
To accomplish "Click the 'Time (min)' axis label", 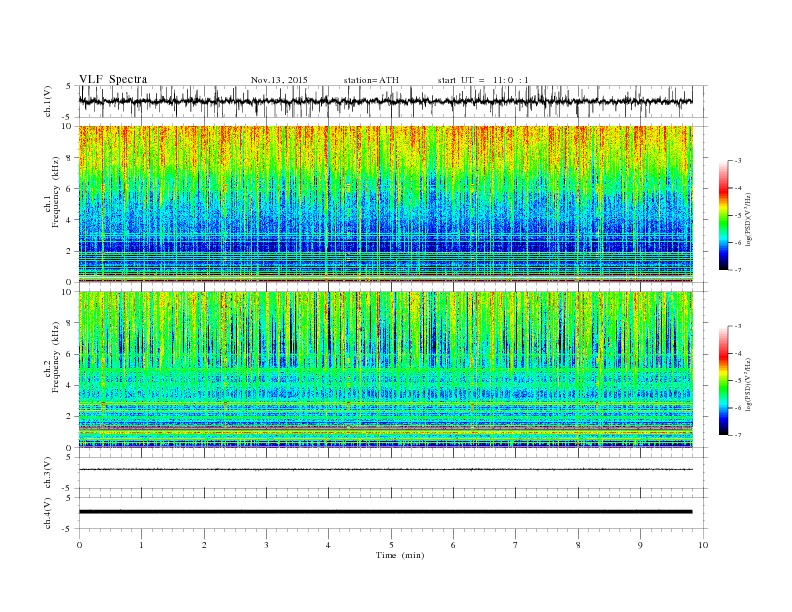I will (x=400, y=555).
